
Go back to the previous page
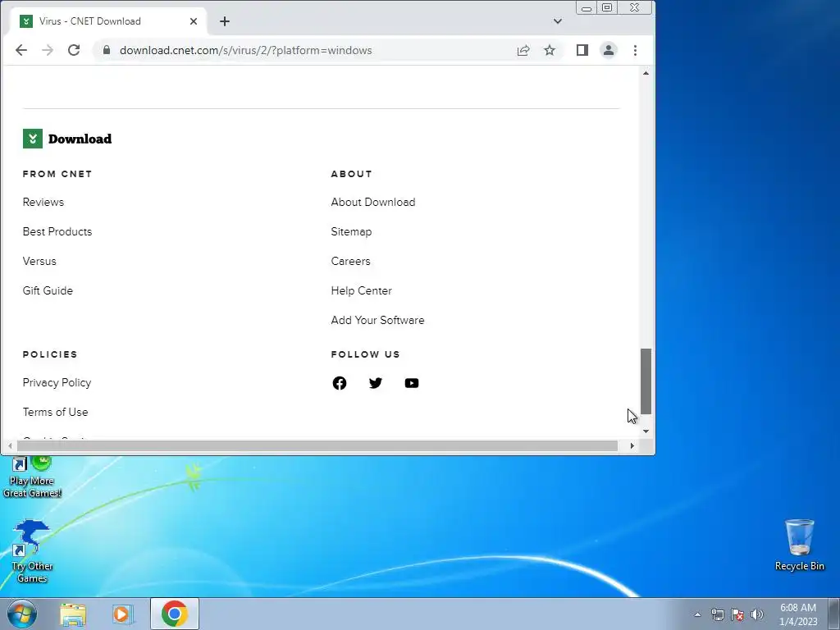click(21, 50)
